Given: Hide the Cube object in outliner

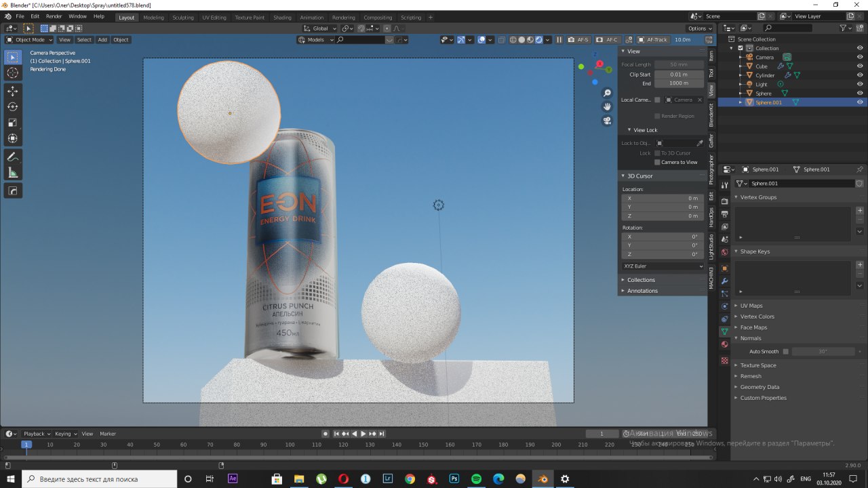Looking at the screenshot, I should [x=860, y=66].
